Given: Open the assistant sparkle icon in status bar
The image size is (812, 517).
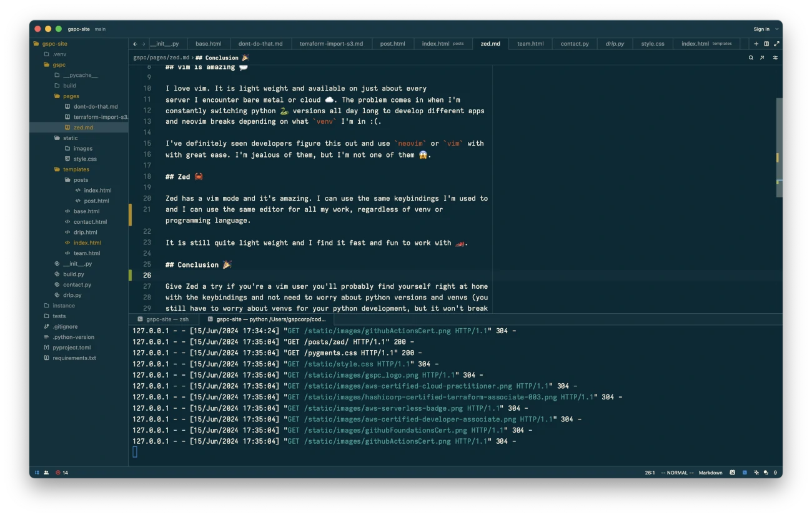Looking at the screenshot, I should tap(756, 473).
